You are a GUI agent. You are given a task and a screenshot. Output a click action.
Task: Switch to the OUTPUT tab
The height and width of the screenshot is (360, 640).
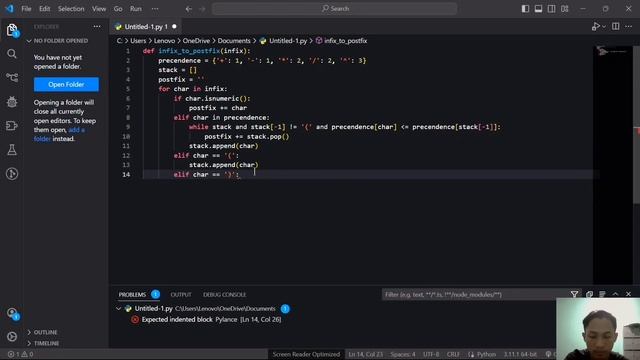pyautogui.click(x=181, y=295)
